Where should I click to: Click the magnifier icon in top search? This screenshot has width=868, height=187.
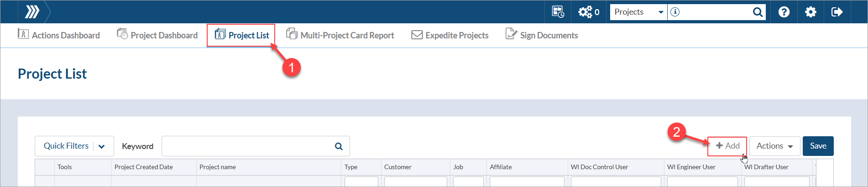758,12
